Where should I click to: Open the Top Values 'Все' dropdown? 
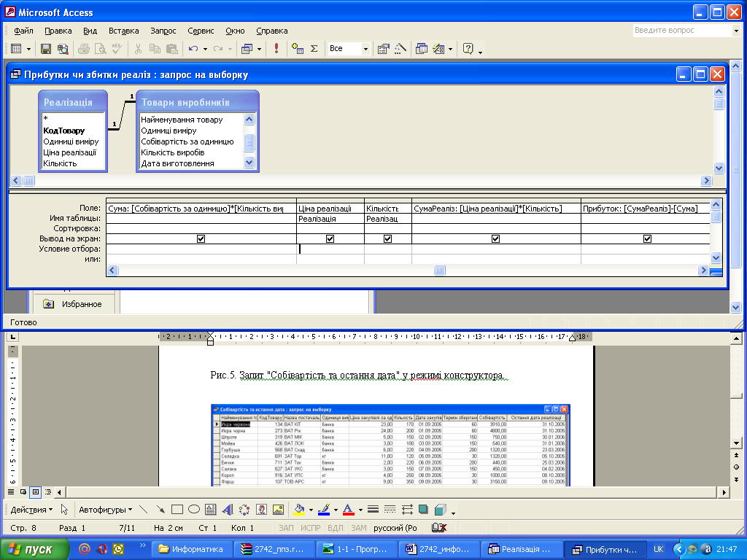(x=365, y=49)
